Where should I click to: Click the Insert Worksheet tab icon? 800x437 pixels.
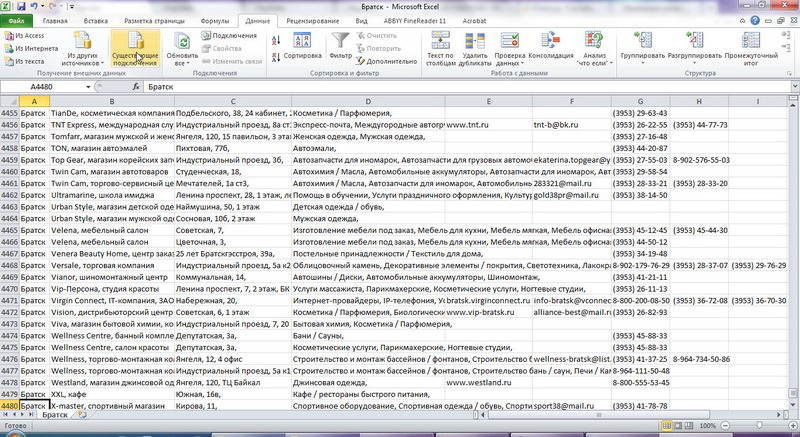pos(82,415)
